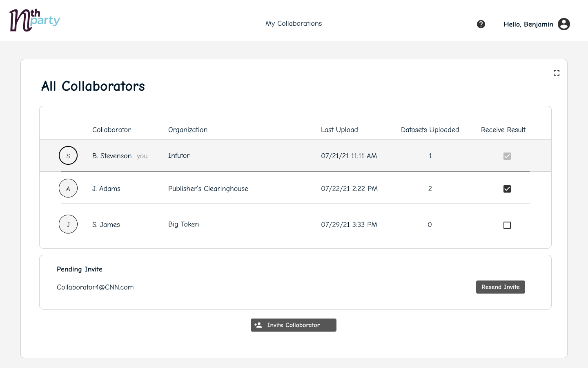The image size is (588, 368).
Task: Click the Nth Party logo
Action: [x=35, y=20]
